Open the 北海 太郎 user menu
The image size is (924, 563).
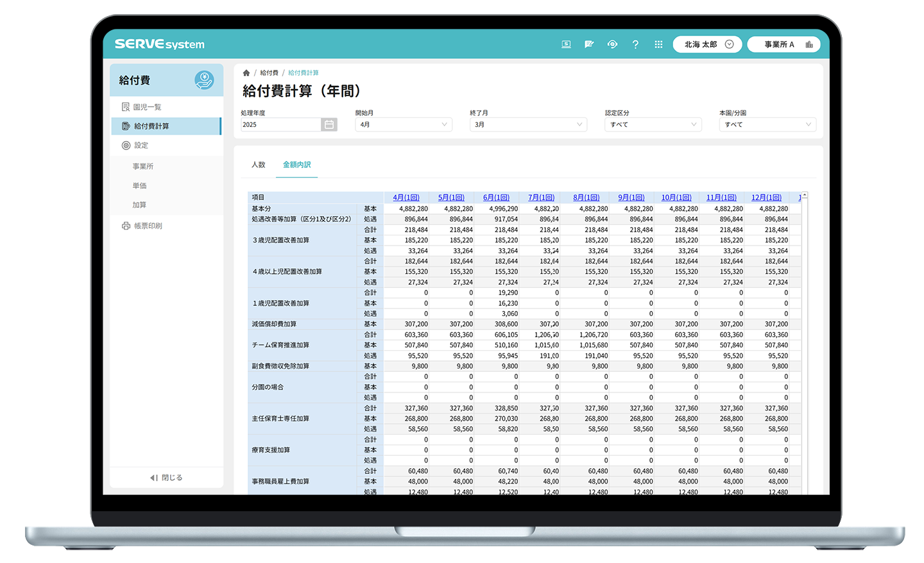[x=707, y=44]
